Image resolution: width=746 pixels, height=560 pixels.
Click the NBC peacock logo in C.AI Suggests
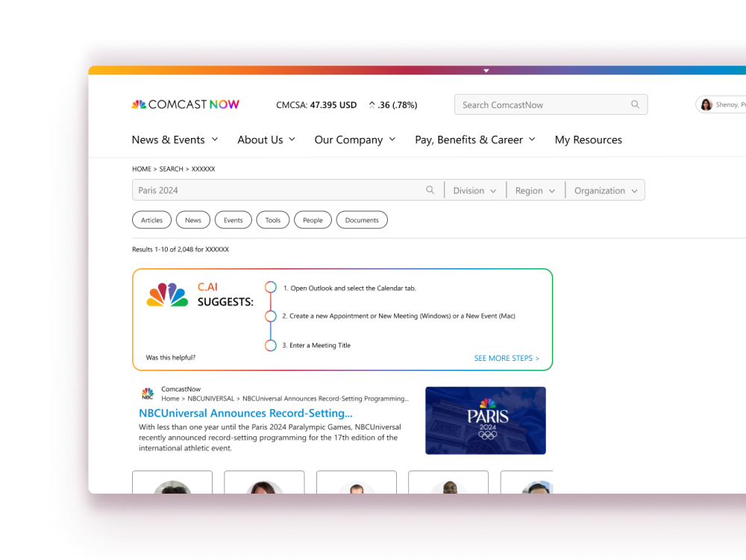click(167, 295)
